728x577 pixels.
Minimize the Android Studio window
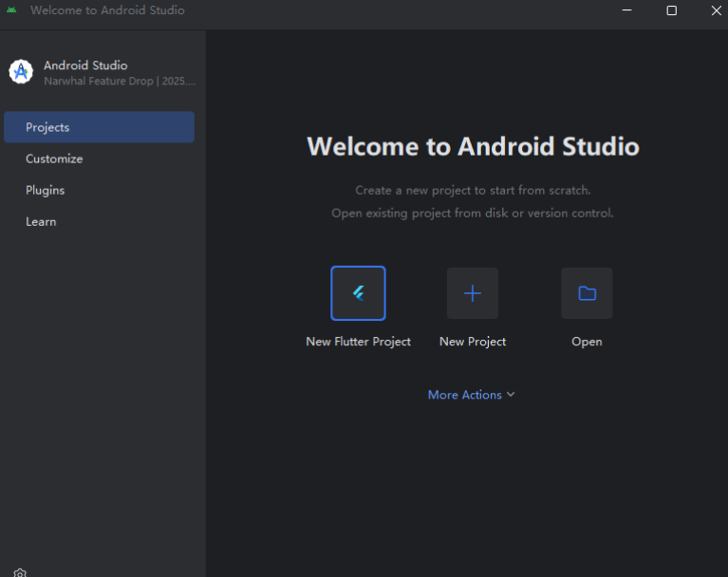tap(626, 10)
